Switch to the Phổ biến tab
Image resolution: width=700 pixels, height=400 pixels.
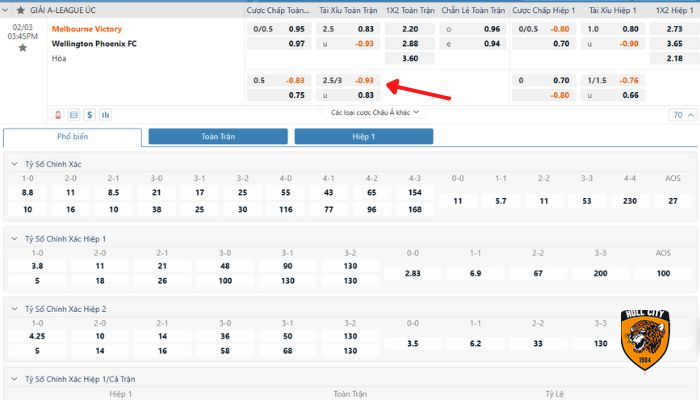click(x=73, y=137)
